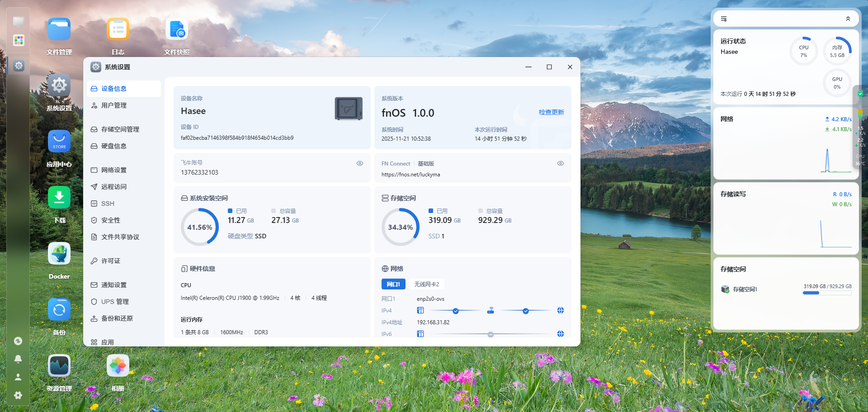Open the widget panel settings menu icon
868x412 pixels.
tap(724, 19)
